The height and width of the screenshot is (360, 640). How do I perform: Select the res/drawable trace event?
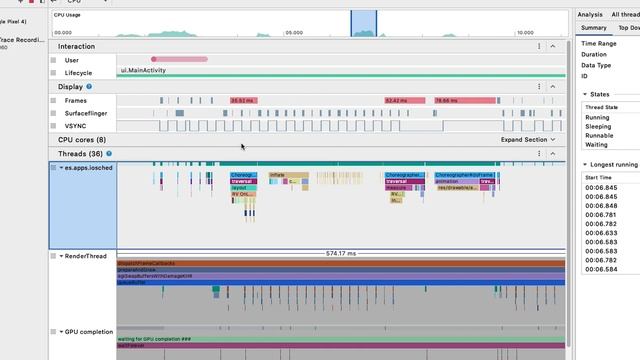(457, 188)
